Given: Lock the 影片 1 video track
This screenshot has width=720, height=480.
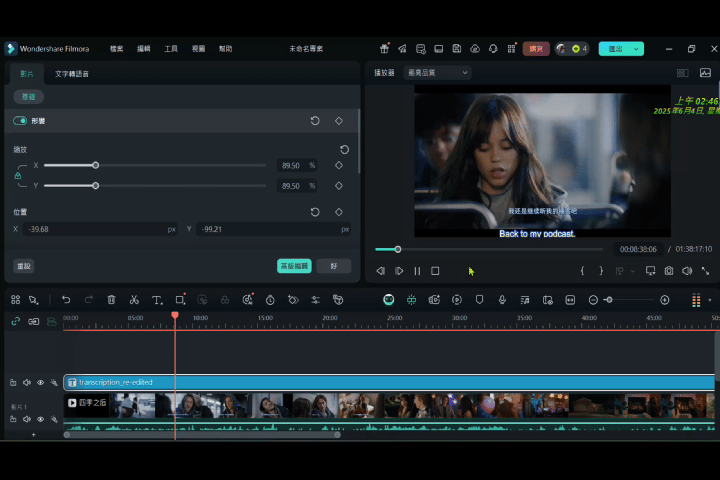Looking at the screenshot, I should click(x=13, y=419).
